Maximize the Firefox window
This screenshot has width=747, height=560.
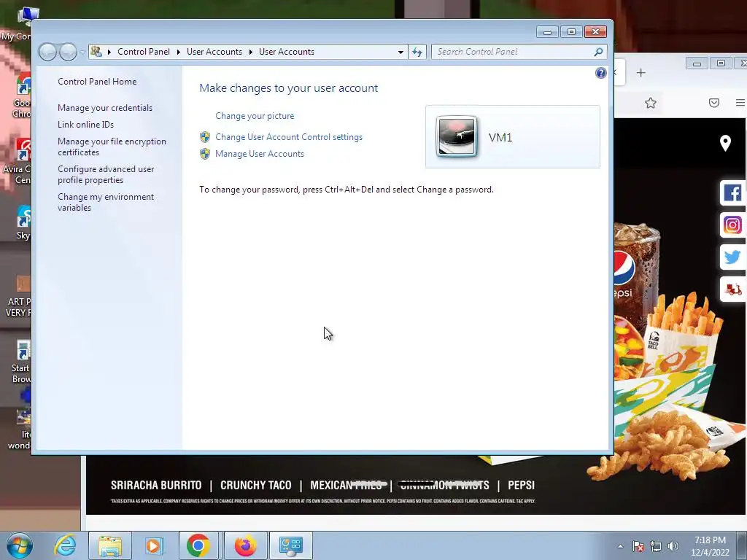[x=721, y=63]
